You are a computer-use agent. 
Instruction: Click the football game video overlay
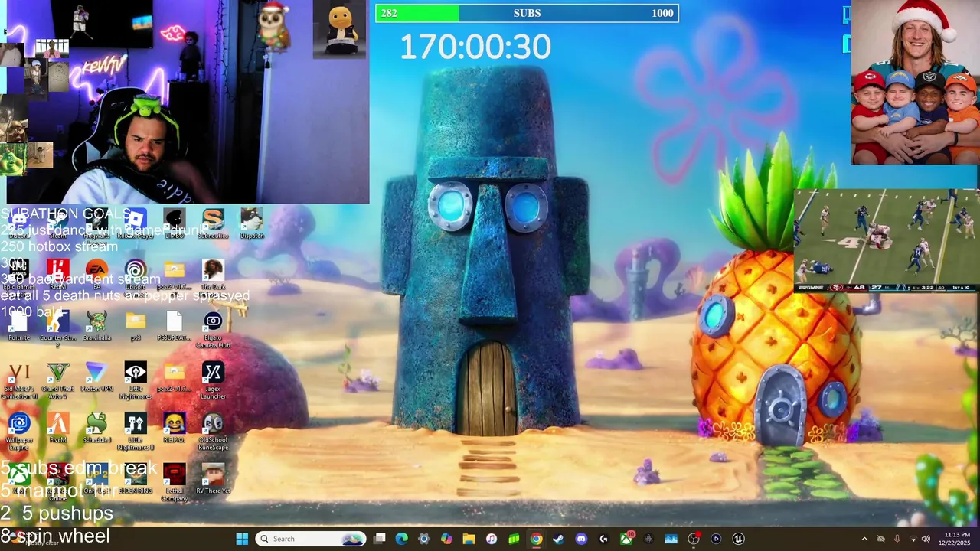click(886, 240)
